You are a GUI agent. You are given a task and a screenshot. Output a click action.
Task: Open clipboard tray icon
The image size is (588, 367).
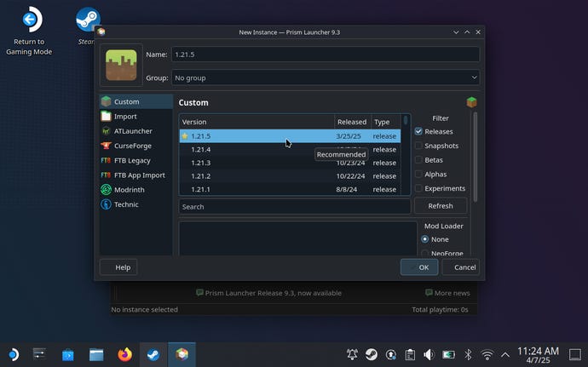click(410, 354)
